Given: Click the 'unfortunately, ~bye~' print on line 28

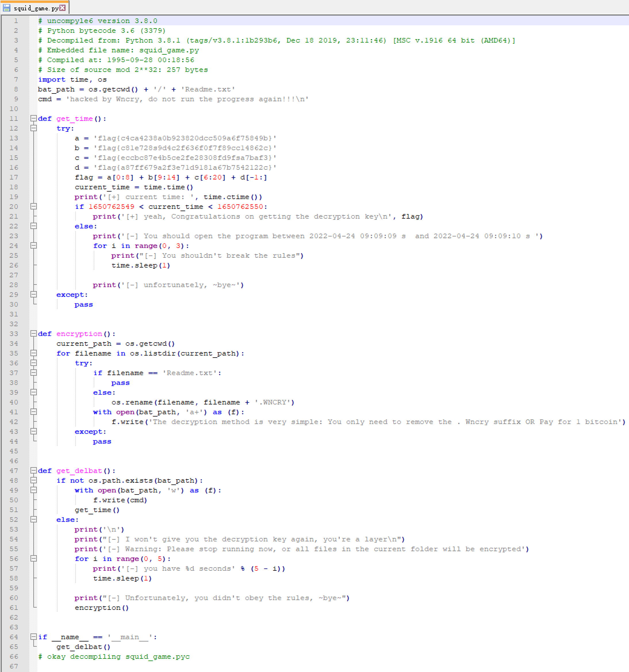Looking at the screenshot, I should 168,285.
